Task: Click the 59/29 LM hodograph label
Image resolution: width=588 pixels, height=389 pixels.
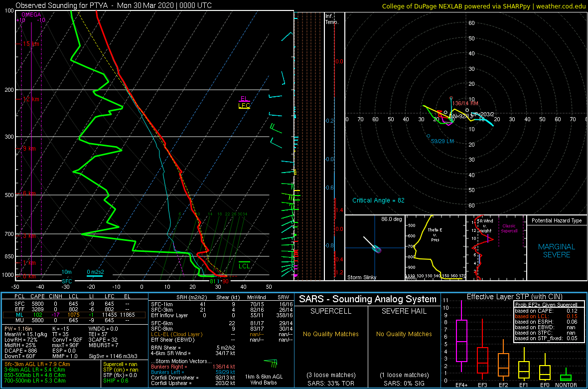Action: pyautogui.click(x=443, y=142)
